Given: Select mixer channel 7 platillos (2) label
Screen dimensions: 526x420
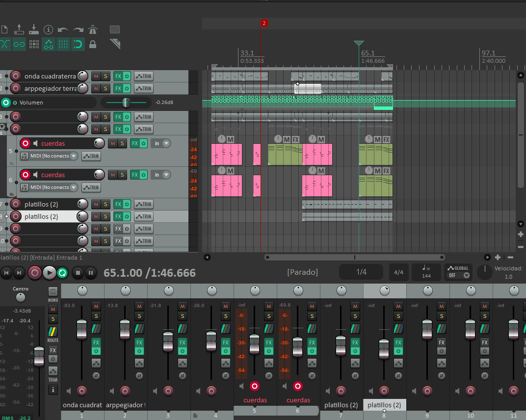Looking at the screenshot, I should coord(341,405).
